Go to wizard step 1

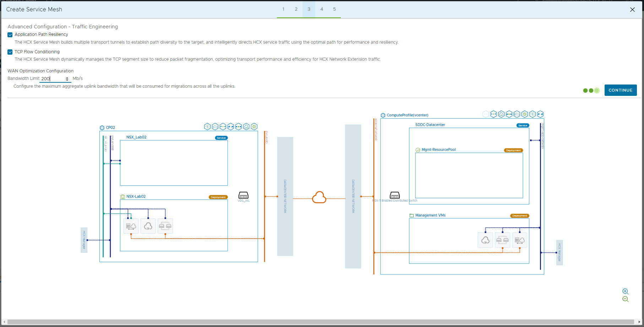point(283,9)
